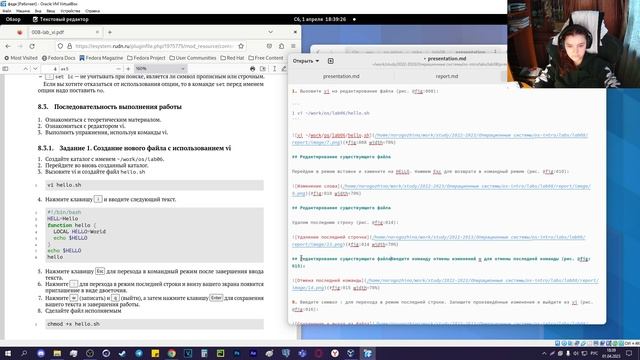Bookmark this page with the star icon
The height and width of the screenshot is (360, 640).
[x=241, y=46]
